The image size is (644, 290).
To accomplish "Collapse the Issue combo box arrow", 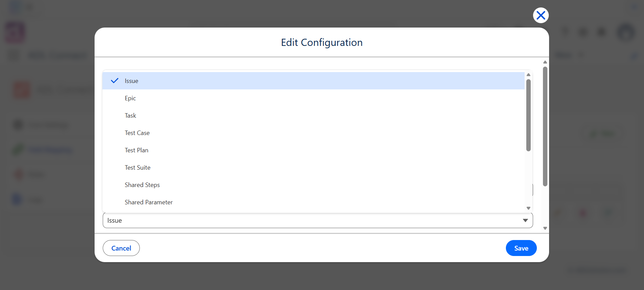I will (525, 221).
